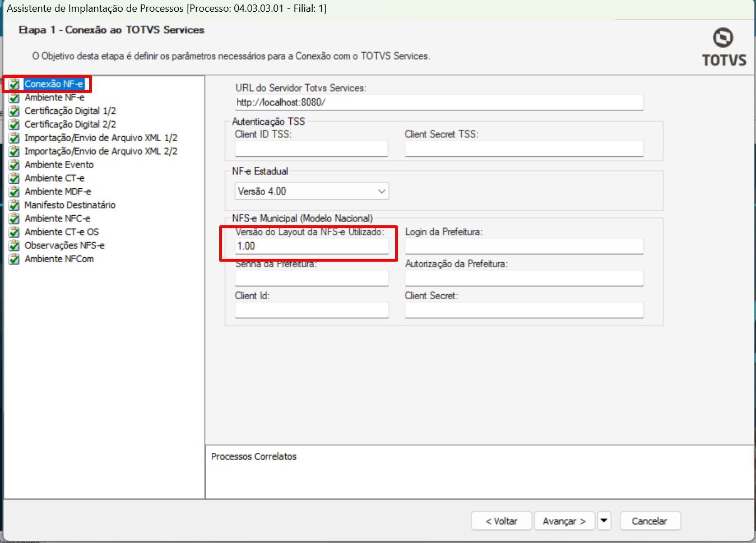
Task: Open the Certificação Digital 2/2 step
Action: [x=70, y=124]
